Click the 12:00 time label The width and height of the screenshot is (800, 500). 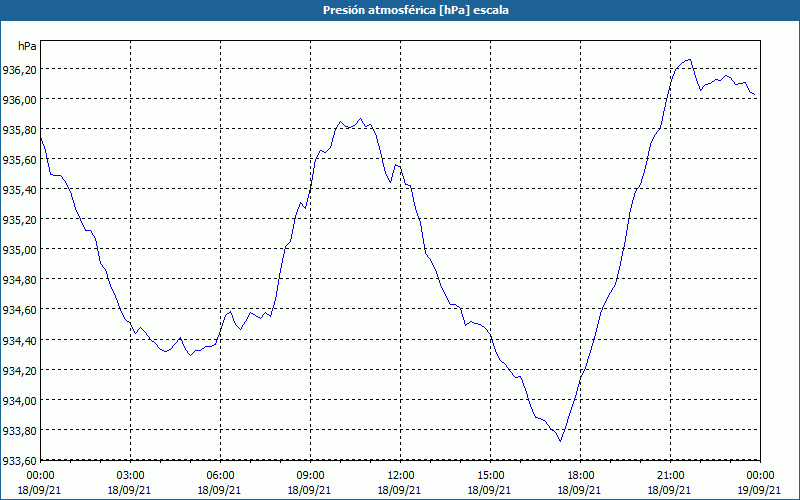(x=401, y=476)
